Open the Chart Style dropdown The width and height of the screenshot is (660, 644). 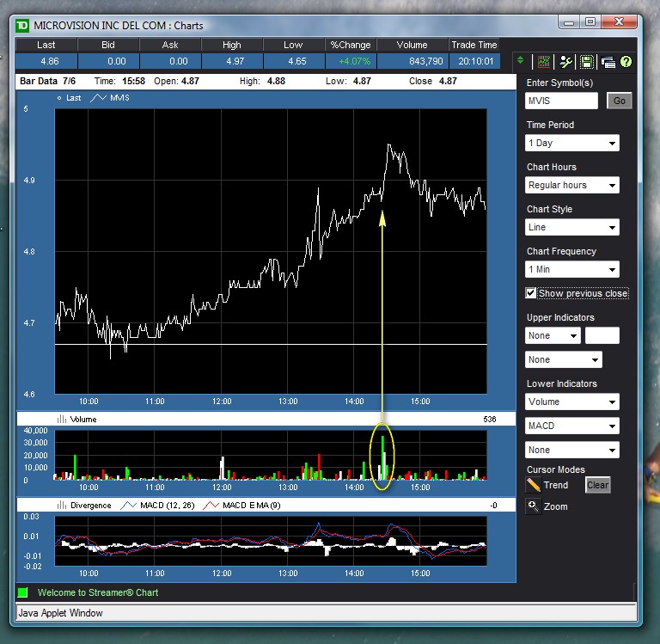(572, 227)
